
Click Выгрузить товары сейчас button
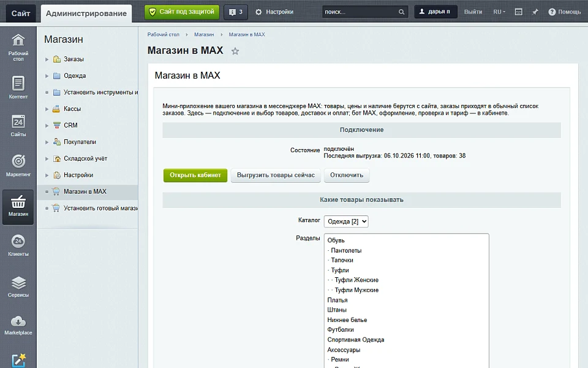276,175
